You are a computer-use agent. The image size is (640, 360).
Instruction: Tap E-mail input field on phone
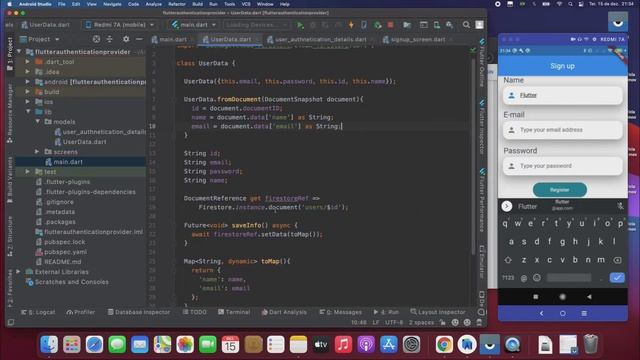coord(562,130)
